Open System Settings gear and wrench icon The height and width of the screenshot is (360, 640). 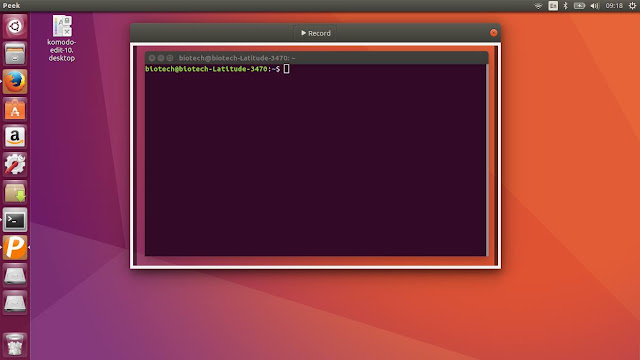[x=15, y=165]
